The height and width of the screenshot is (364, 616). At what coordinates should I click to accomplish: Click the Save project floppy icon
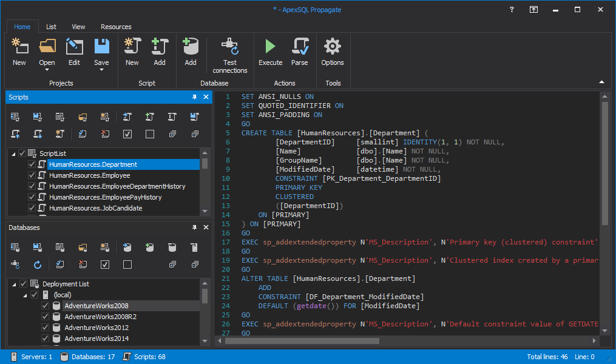101,46
